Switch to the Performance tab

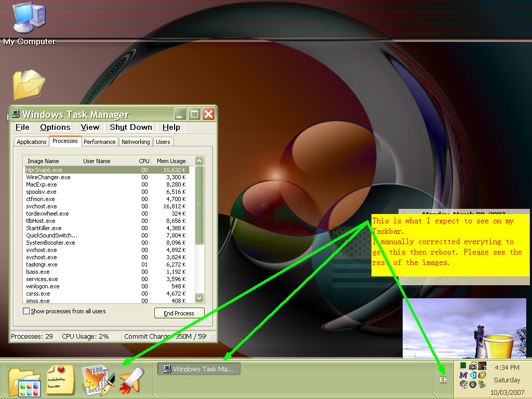click(x=100, y=142)
